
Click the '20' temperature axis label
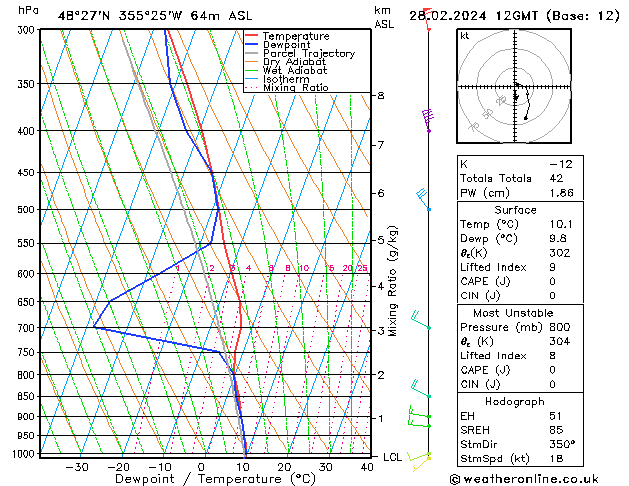pyautogui.click(x=284, y=468)
